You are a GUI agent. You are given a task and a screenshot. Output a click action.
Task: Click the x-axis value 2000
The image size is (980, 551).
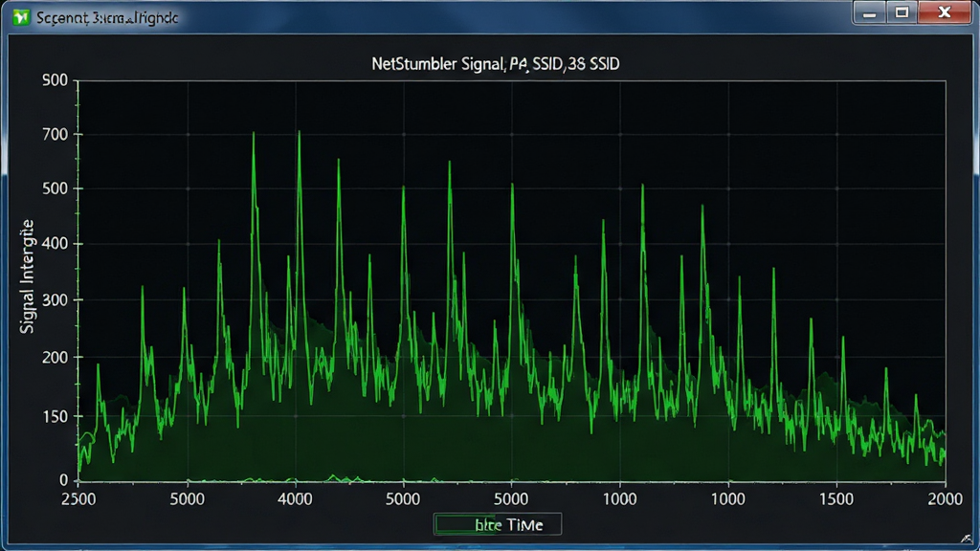point(945,499)
